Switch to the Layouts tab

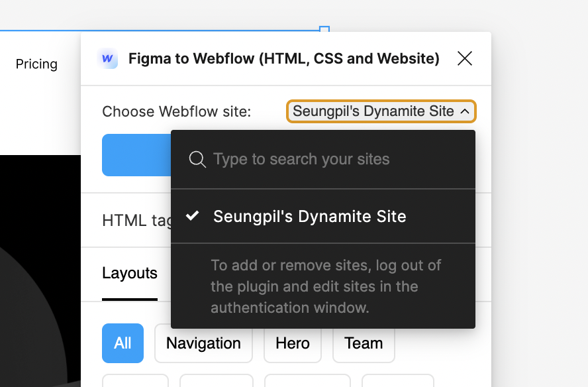(129, 274)
